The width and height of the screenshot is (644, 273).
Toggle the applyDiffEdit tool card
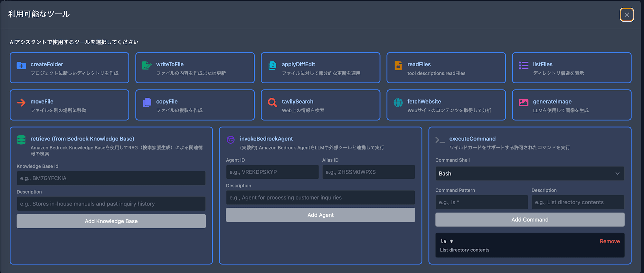click(x=320, y=68)
